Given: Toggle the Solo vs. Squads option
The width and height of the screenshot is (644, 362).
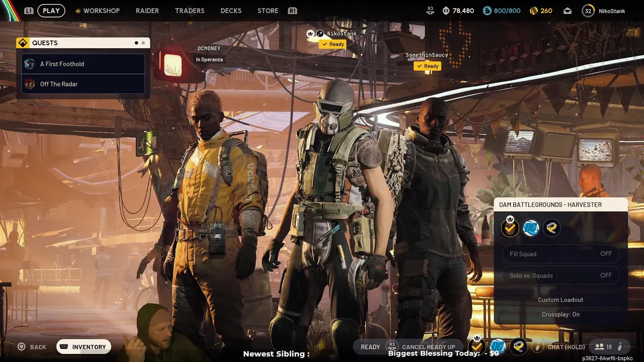Looking at the screenshot, I should [x=560, y=276].
